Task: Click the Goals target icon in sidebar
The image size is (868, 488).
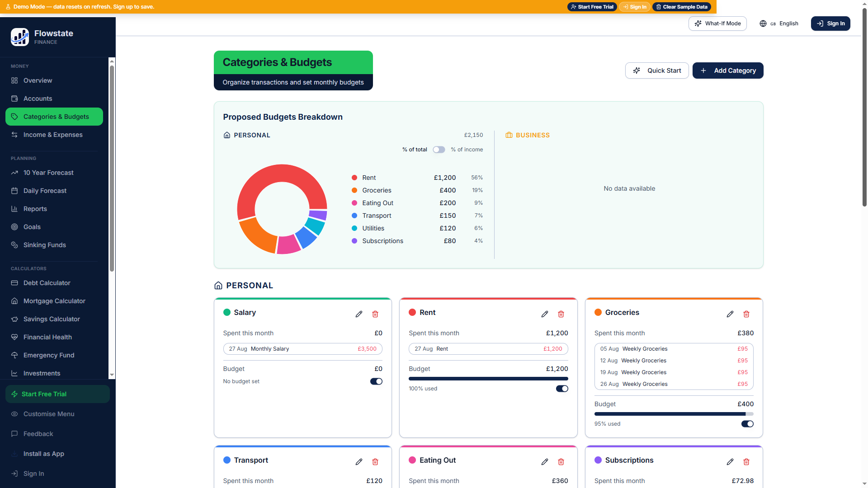Action: [14, 227]
